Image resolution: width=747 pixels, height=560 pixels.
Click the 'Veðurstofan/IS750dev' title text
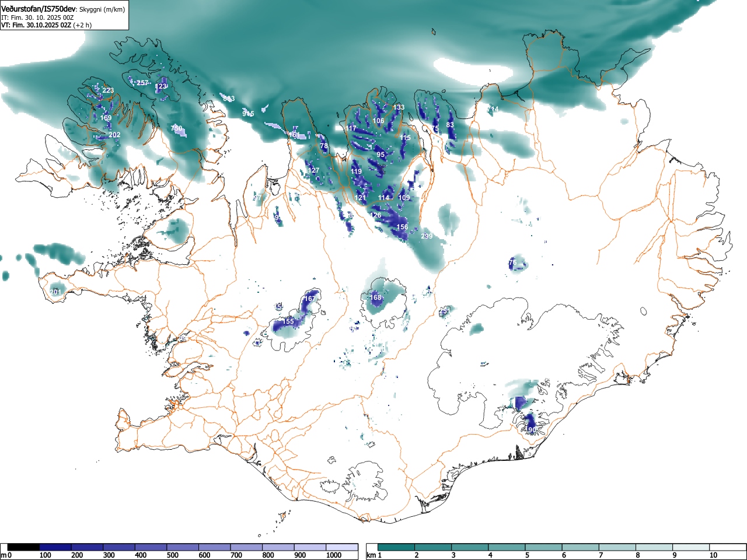coord(39,8)
